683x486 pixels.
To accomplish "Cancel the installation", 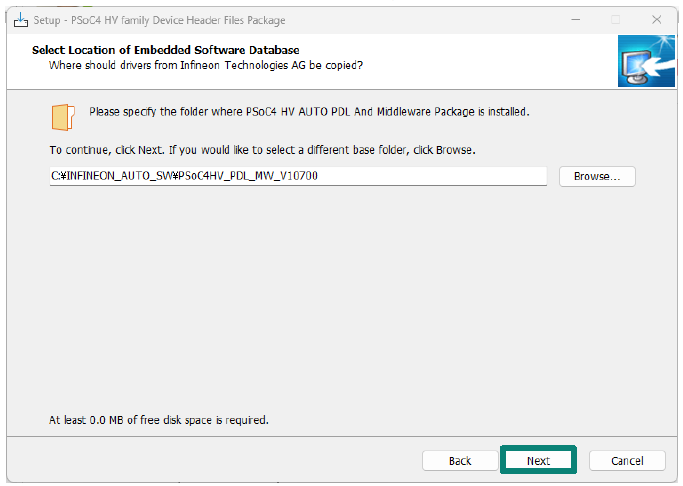I will [627, 461].
